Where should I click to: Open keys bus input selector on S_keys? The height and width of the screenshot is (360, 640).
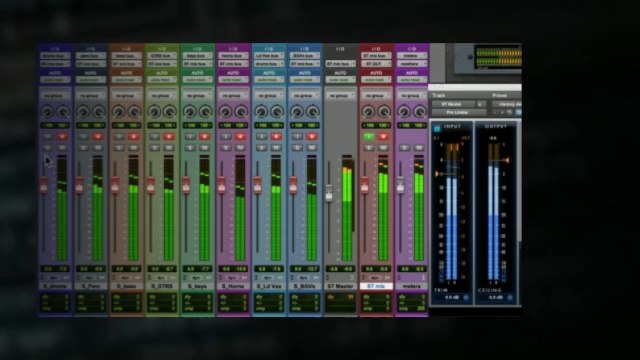pos(198,56)
